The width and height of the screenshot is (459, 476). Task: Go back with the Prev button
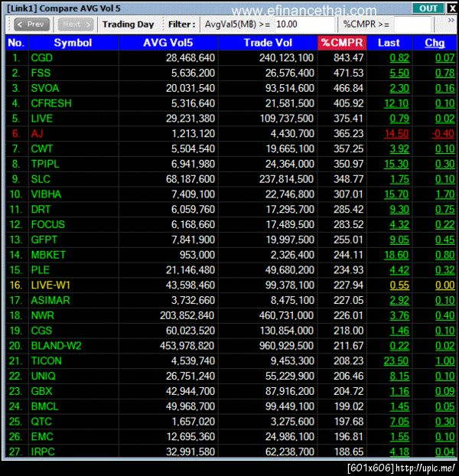pyautogui.click(x=31, y=24)
